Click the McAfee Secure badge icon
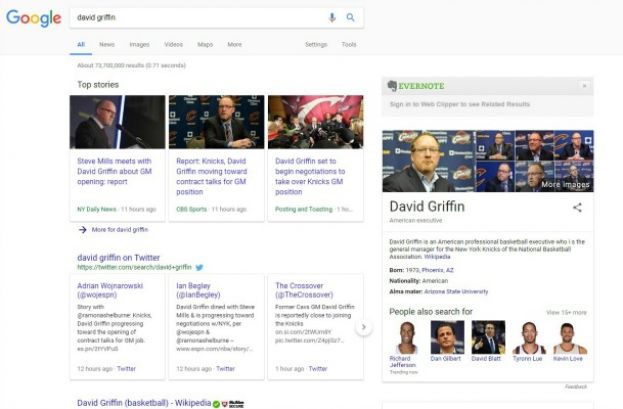 233,404
